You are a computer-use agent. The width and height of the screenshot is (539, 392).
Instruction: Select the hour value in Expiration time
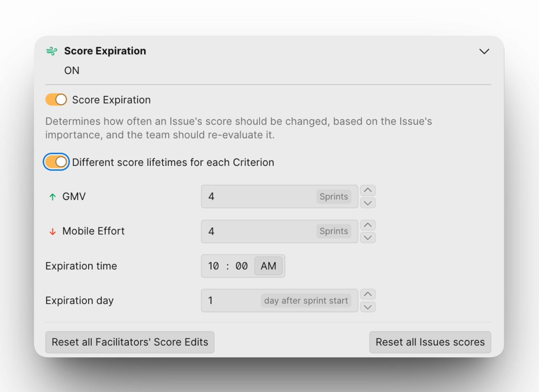pyautogui.click(x=214, y=266)
